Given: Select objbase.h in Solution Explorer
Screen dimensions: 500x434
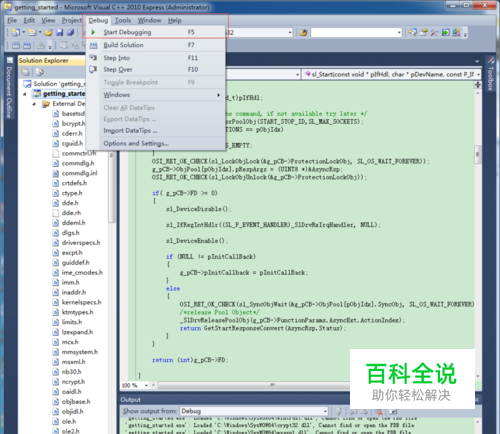Looking at the screenshot, I should pos(71,402).
